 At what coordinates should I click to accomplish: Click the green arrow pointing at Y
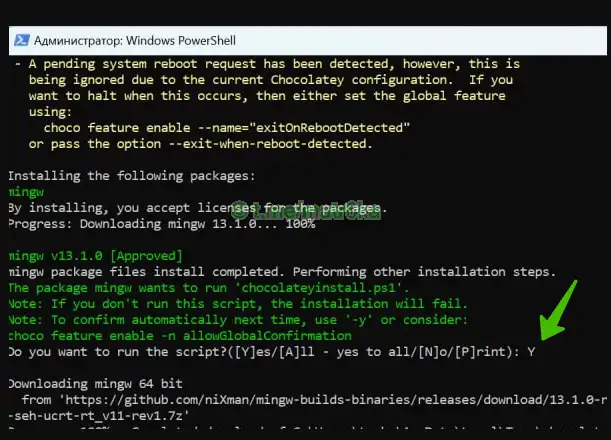(558, 310)
